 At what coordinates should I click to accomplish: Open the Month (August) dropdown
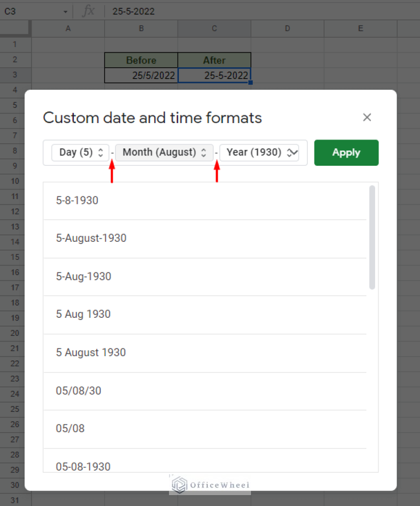[164, 153]
